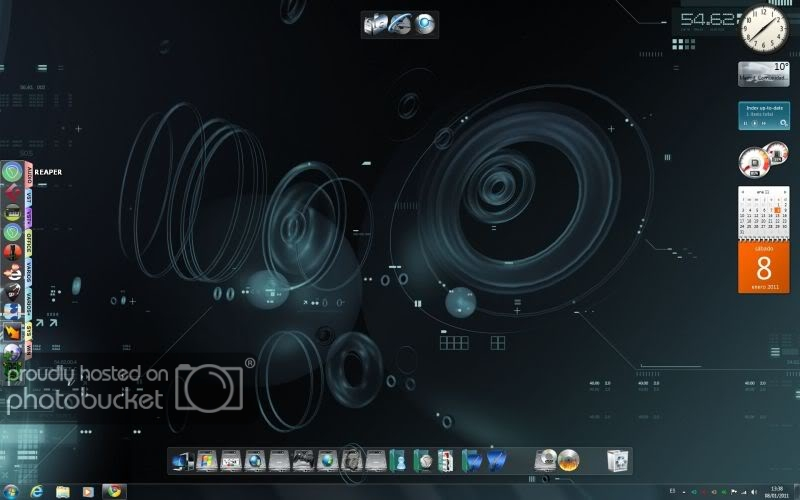Launch Internet Explorer from top dock
The width and height of the screenshot is (800, 500).
pyautogui.click(x=400, y=24)
